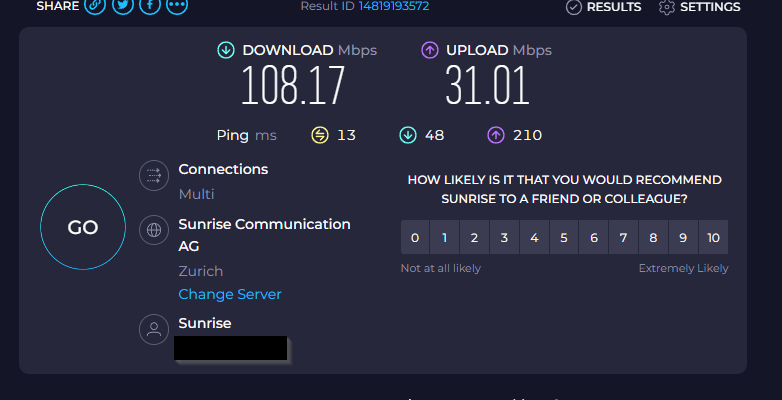Rate recommendation 8
Viewport: 782px width, 400px height.
[x=653, y=237]
